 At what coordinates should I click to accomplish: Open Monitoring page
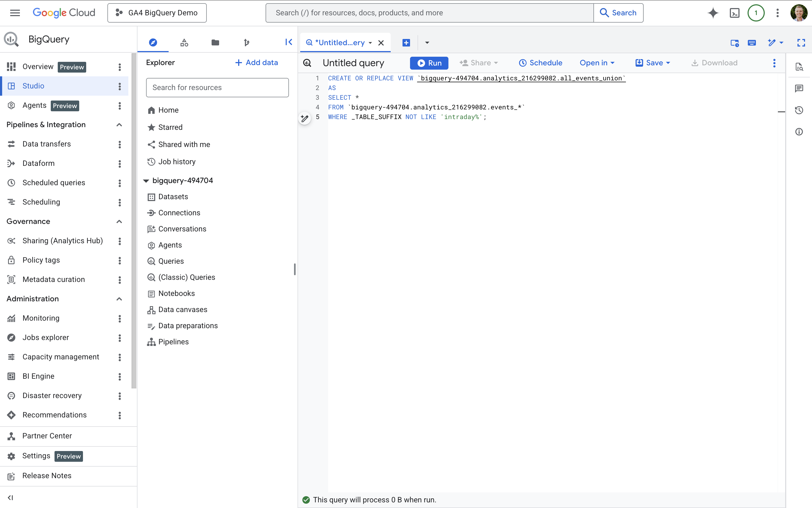click(x=41, y=318)
